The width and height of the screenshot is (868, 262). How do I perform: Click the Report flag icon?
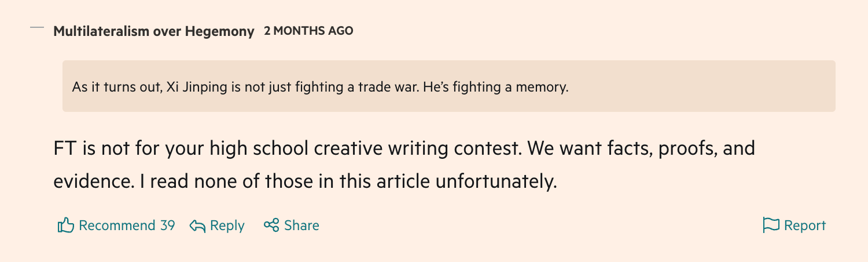771,225
